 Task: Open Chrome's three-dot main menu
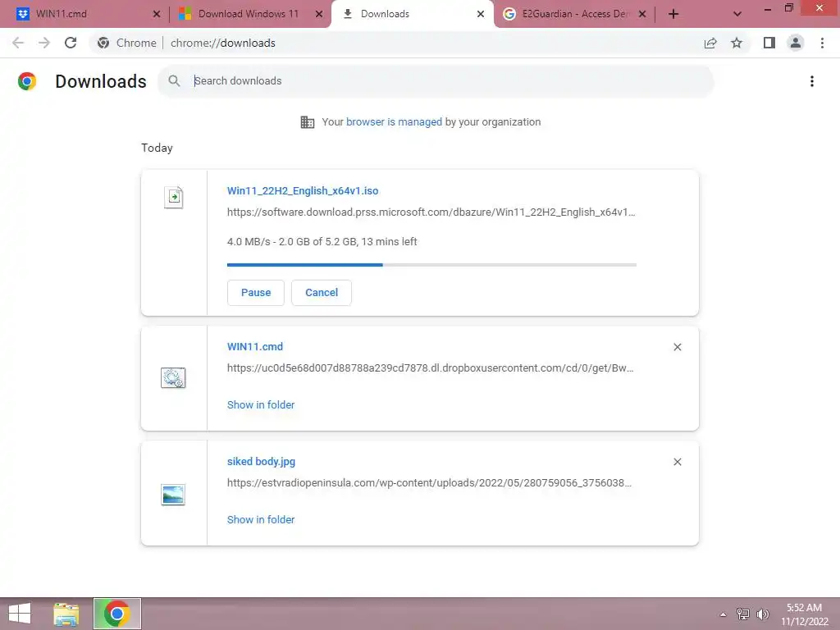click(x=822, y=43)
